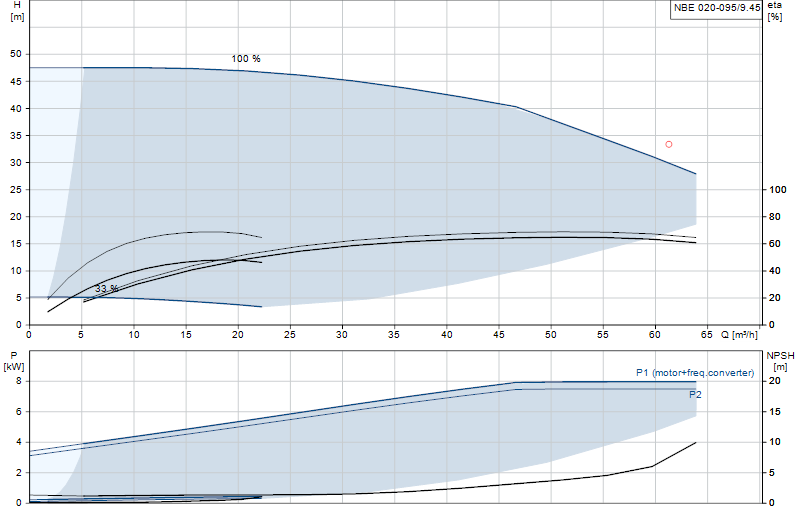Click the P [kW] axis title

pos(14,361)
